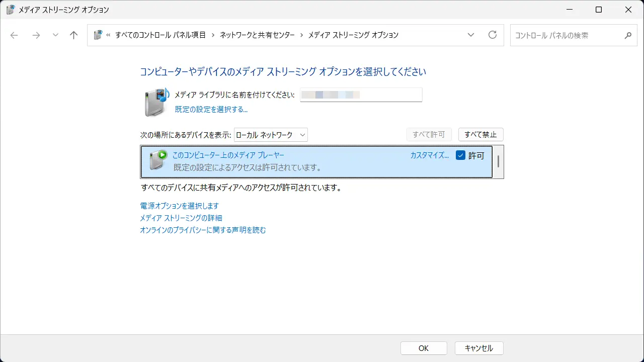Open the カスタマイズ... link
Viewport: 644px width, 362px height.
click(x=429, y=155)
